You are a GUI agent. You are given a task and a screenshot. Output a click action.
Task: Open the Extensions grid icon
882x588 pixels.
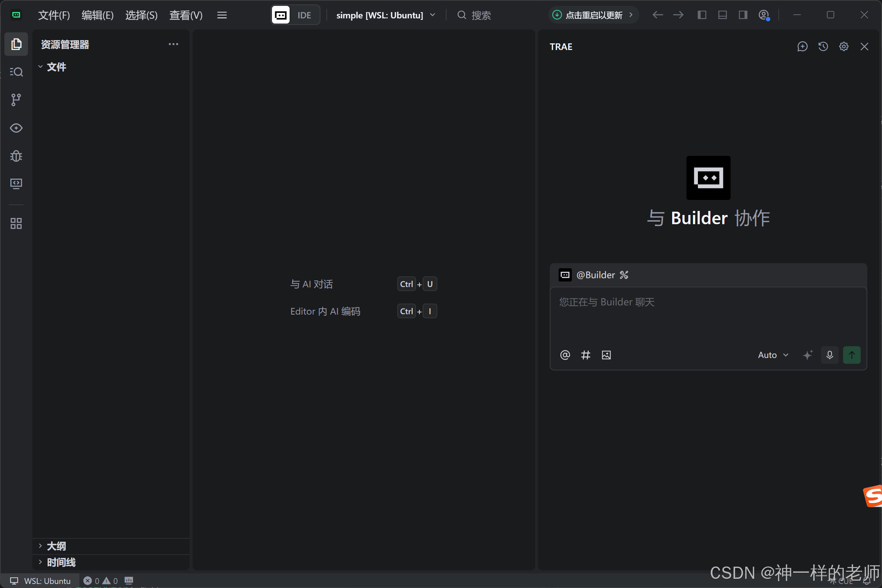[x=16, y=223]
